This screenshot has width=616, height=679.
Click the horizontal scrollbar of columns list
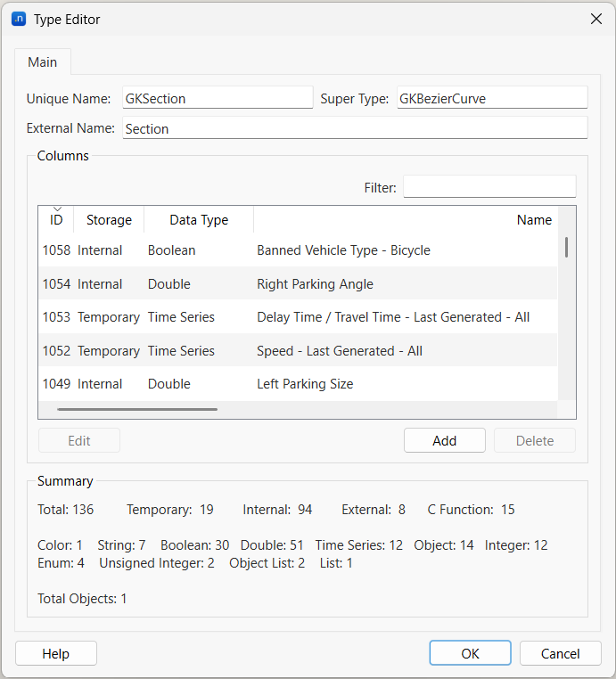point(137,409)
